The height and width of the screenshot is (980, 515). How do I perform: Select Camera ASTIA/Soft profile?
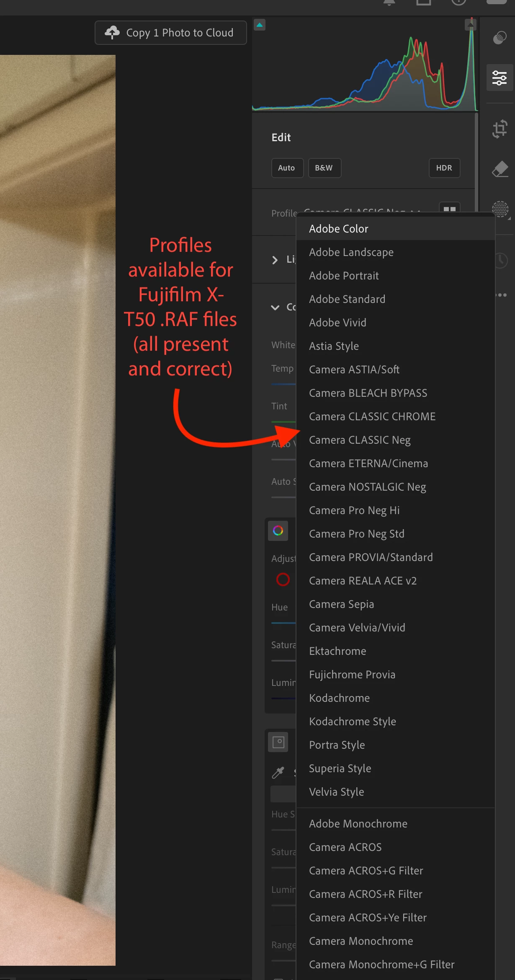[x=396, y=370]
